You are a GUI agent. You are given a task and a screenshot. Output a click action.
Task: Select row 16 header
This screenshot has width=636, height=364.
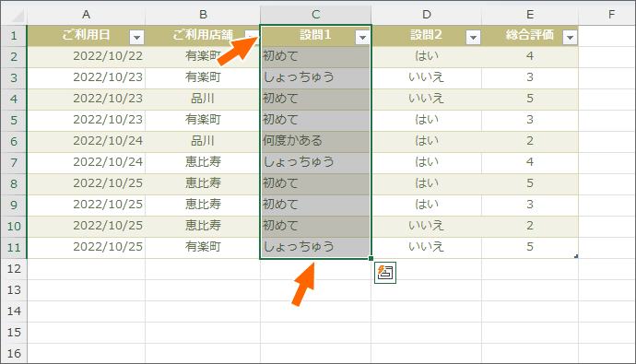click(x=14, y=354)
